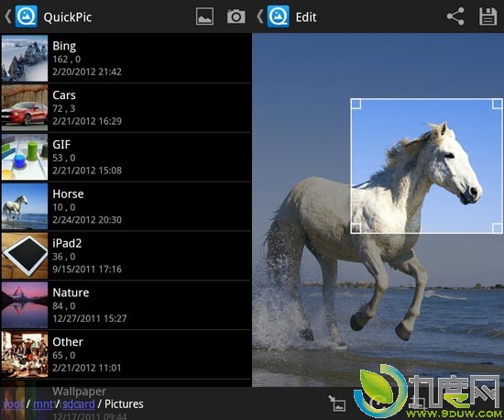Open the Horse folder thumbnail

[25, 206]
